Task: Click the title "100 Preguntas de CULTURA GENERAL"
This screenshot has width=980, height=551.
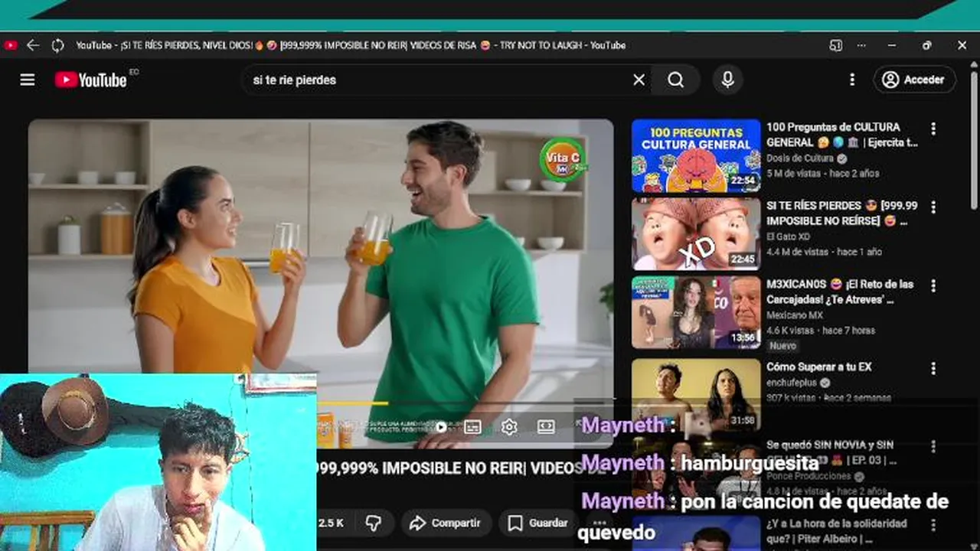Action: 841,135
